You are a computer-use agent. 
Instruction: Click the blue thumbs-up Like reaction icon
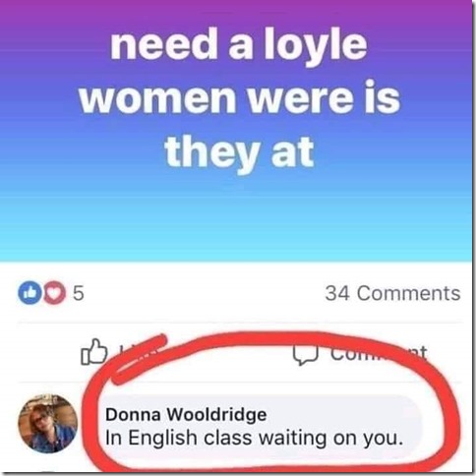30,293
